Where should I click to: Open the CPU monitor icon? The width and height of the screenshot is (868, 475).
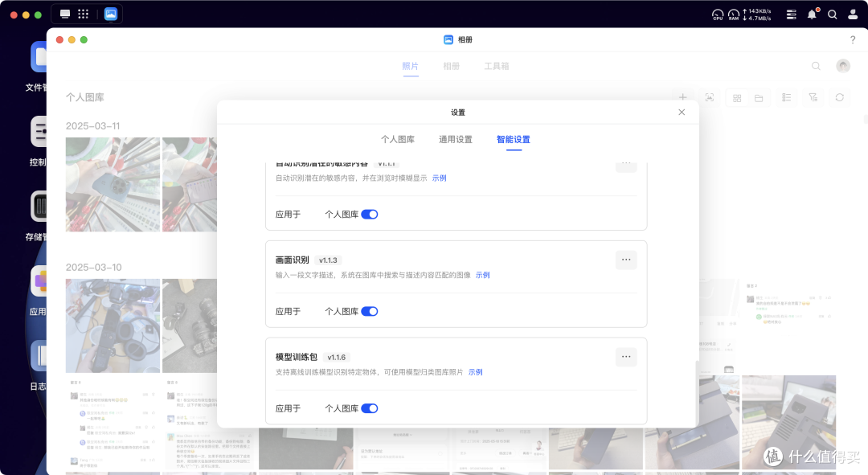[718, 14]
